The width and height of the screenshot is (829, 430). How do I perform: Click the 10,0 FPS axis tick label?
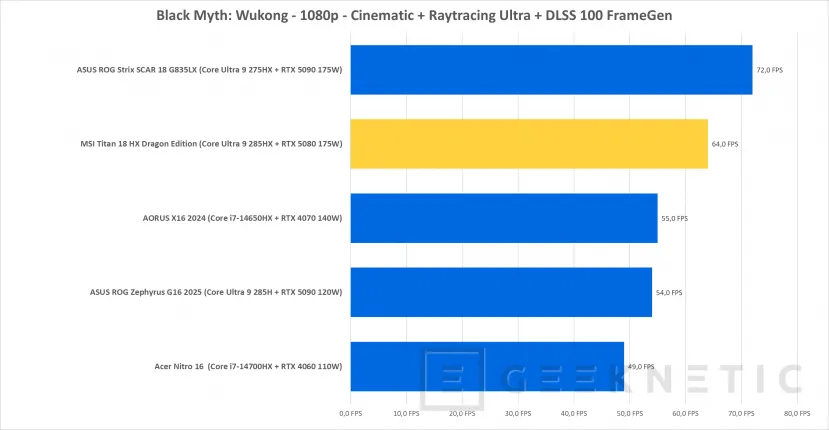tap(406, 414)
